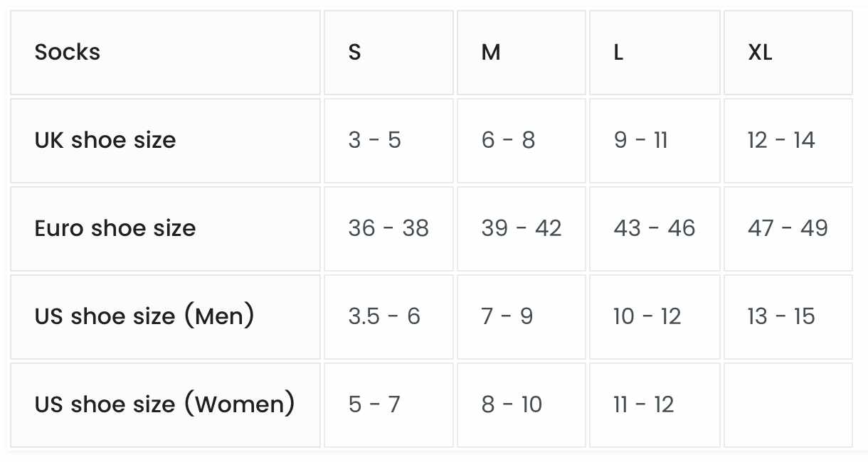
Task: Click the UK size 3 - 5 cell
Action: 388,141
